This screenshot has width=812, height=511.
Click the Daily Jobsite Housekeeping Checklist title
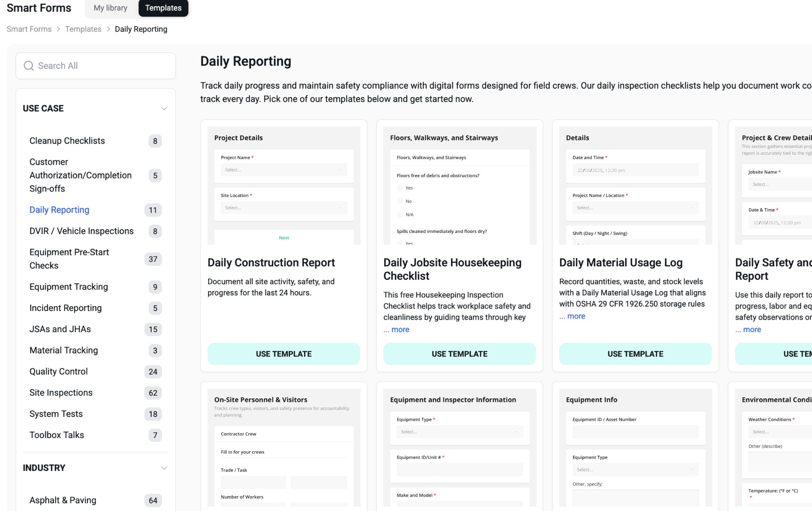pyautogui.click(x=452, y=269)
